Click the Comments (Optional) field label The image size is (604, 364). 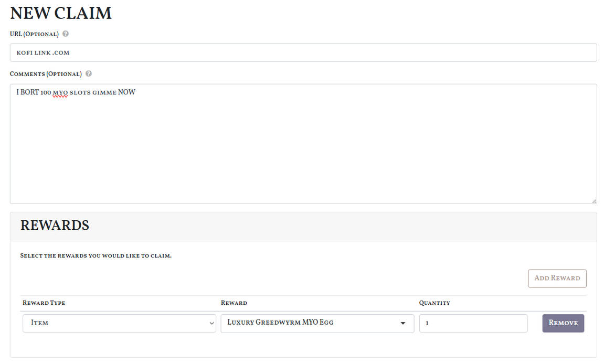[x=46, y=74]
